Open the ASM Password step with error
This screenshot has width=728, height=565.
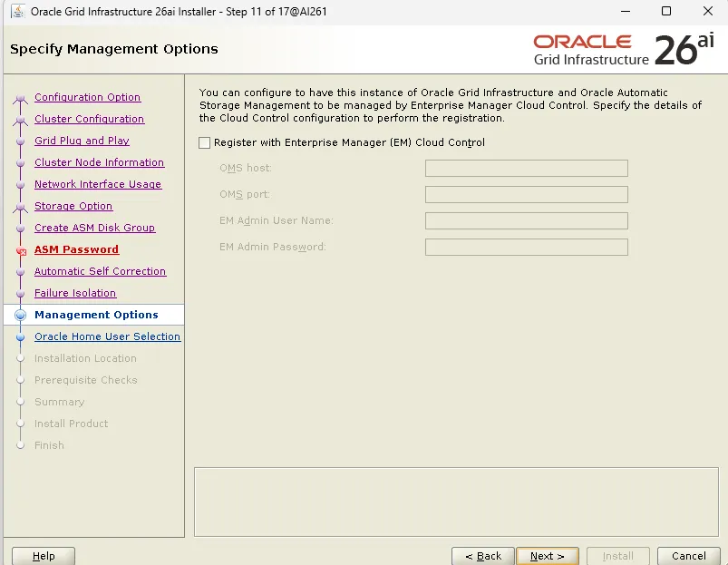coord(76,249)
